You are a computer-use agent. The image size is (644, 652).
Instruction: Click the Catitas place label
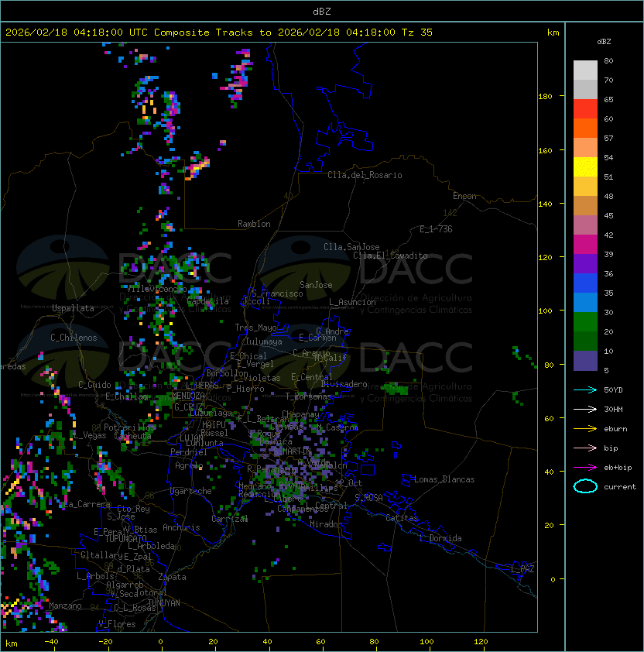[x=402, y=518]
